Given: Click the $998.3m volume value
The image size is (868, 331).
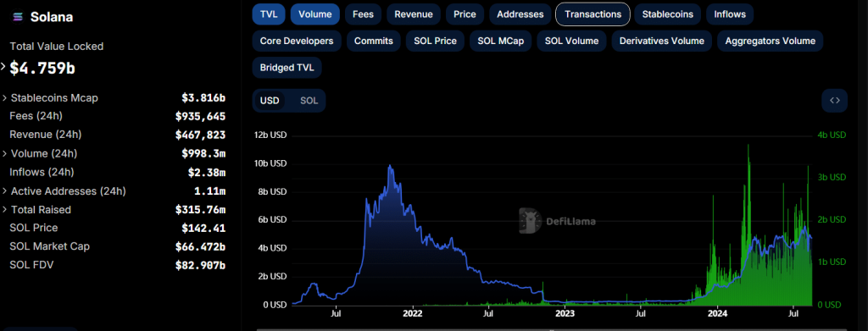Looking at the screenshot, I should pyautogui.click(x=203, y=153).
